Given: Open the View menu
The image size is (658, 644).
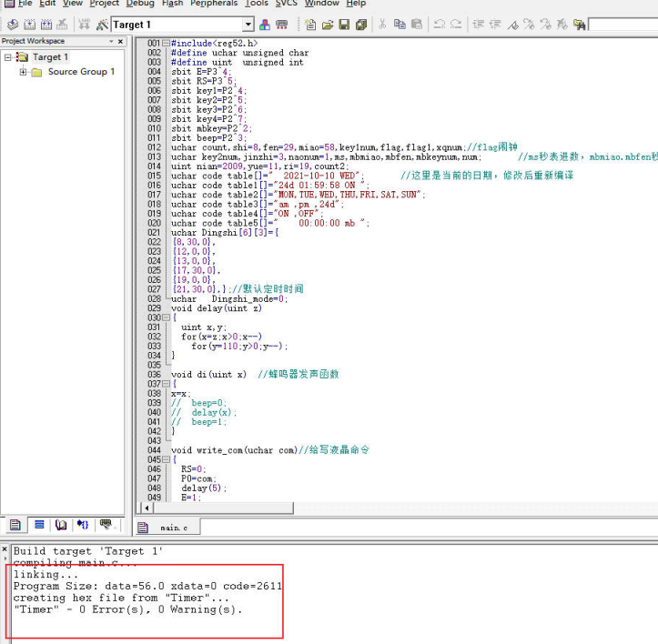Looking at the screenshot, I should (73, 4).
